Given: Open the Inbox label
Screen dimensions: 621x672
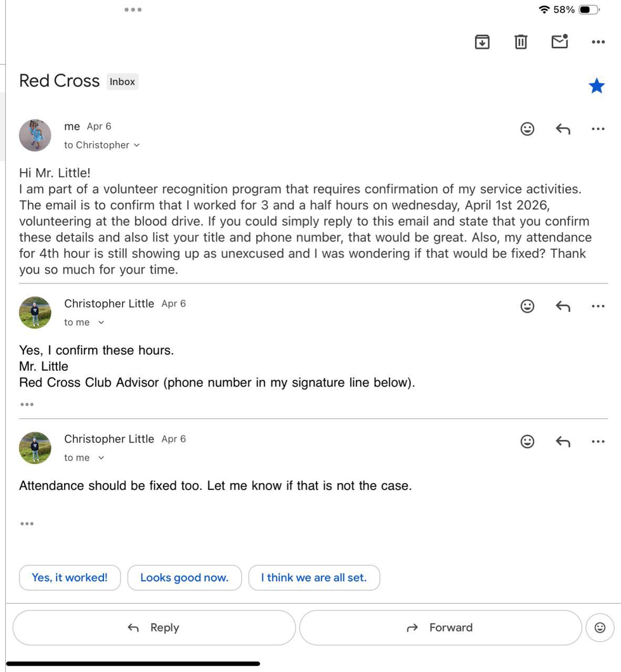Looking at the screenshot, I should coord(122,82).
